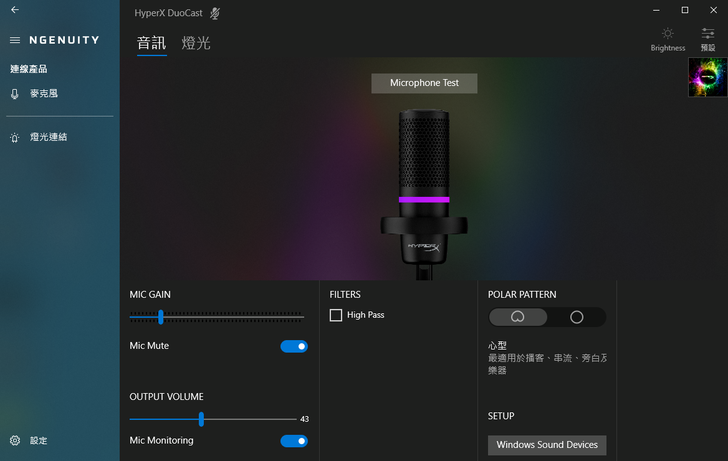
Task: Click the Output Volume slider handle
Action: (x=201, y=419)
